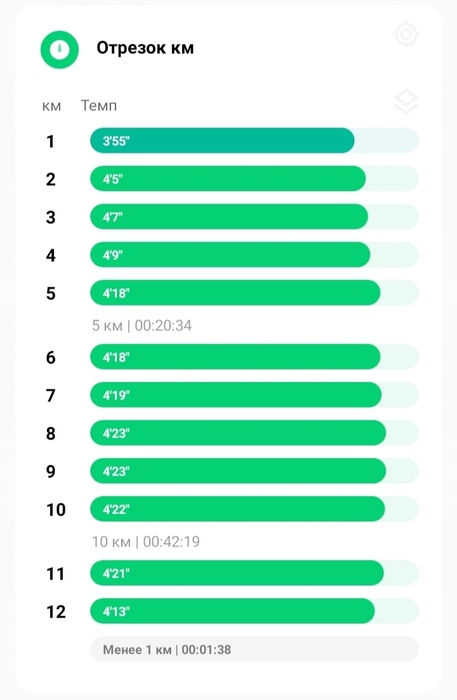Tap the location target icon

[406, 34]
